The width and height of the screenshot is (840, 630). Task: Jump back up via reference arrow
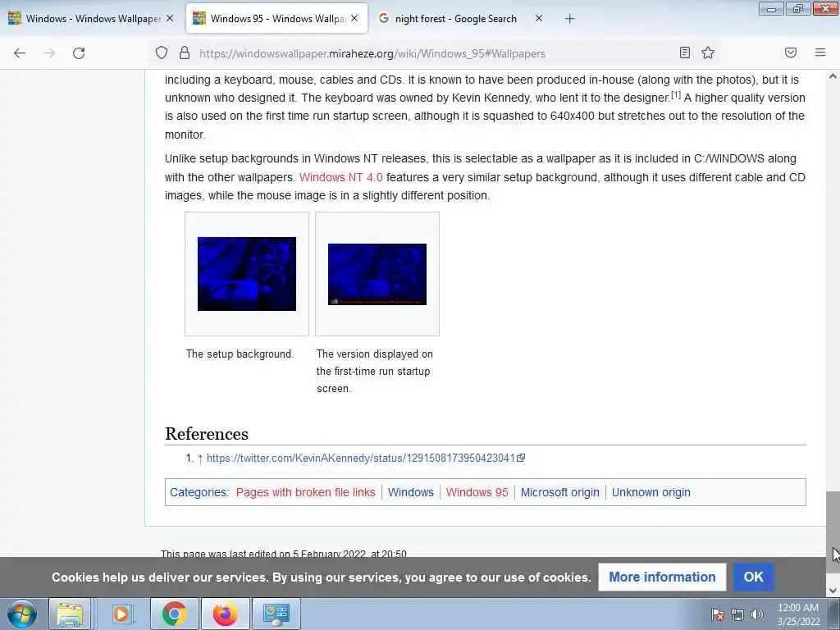point(200,459)
